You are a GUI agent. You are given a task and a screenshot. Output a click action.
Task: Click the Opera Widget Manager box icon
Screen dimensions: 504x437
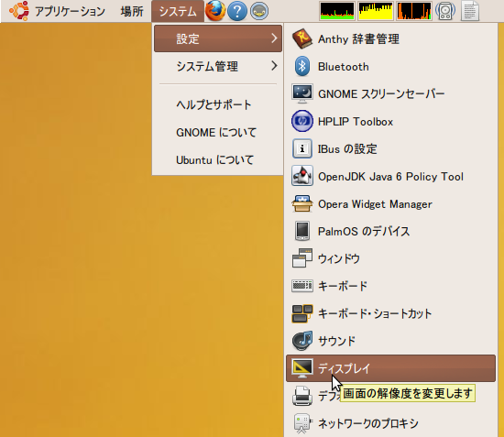[302, 203]
